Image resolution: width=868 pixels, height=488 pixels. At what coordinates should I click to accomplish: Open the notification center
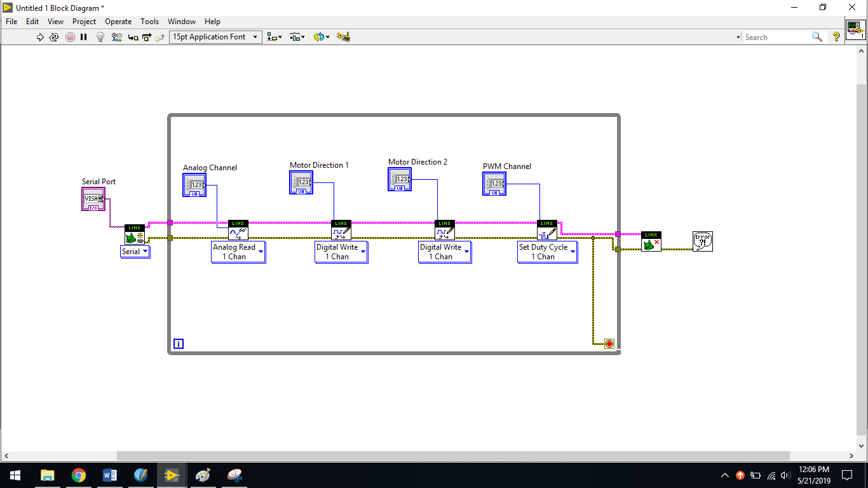(x=846, y=475)
